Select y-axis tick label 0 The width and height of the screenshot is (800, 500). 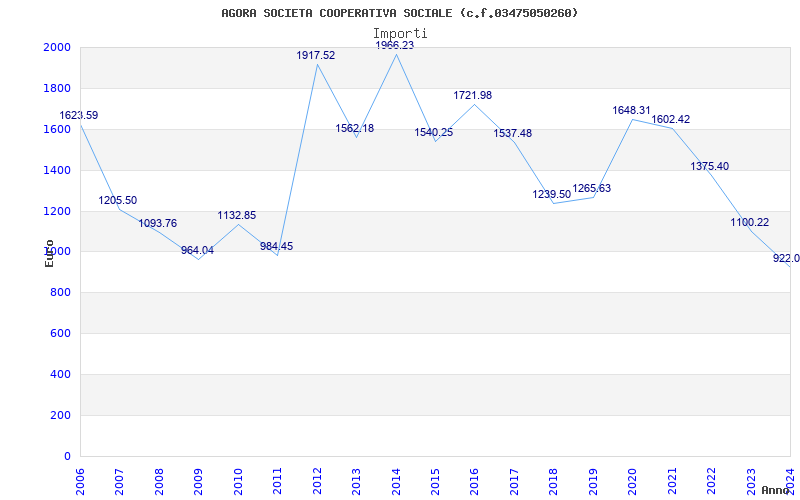67,456
